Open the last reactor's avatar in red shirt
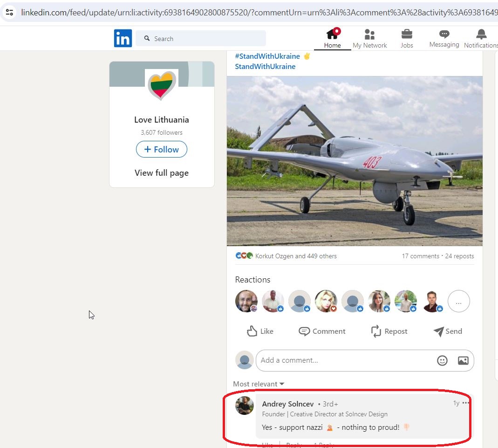Screen dimensions: 498x448 click(x=432, y=301)
